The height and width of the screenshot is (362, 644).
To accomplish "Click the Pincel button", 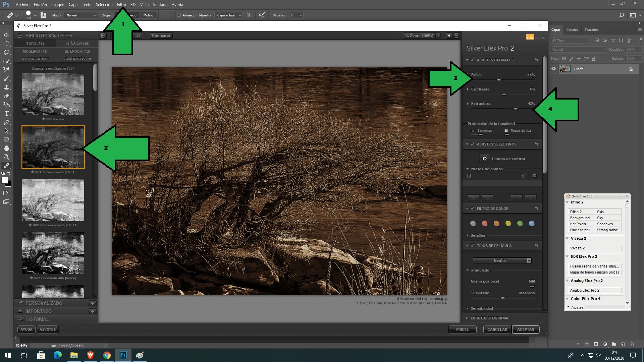I will coord(462,329).
